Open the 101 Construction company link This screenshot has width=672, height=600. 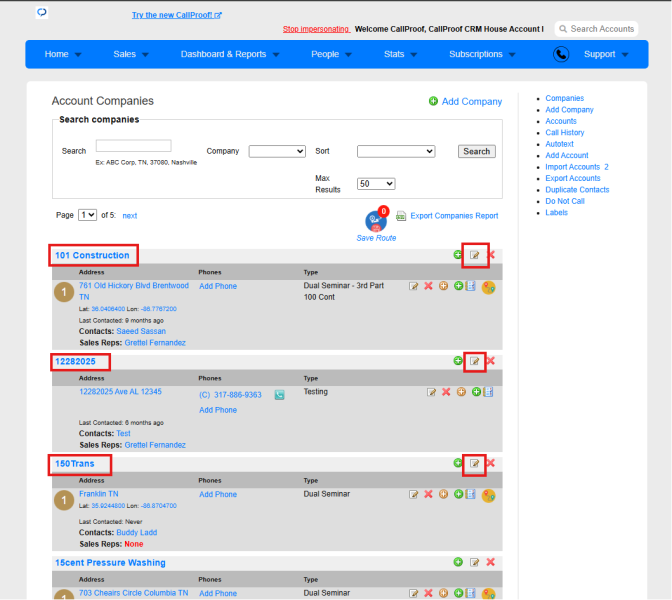click(x=92, y=255)
